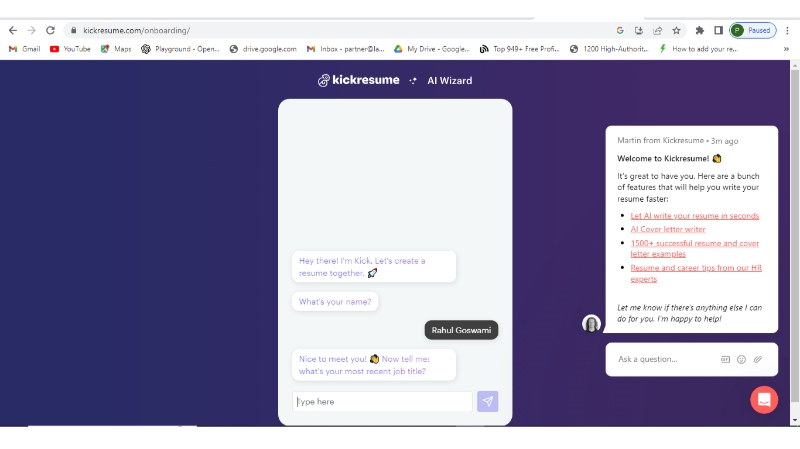Screen dimensions: 800x449
Task: Bookmark this page with star icon
Action: [x=677, y=30]
